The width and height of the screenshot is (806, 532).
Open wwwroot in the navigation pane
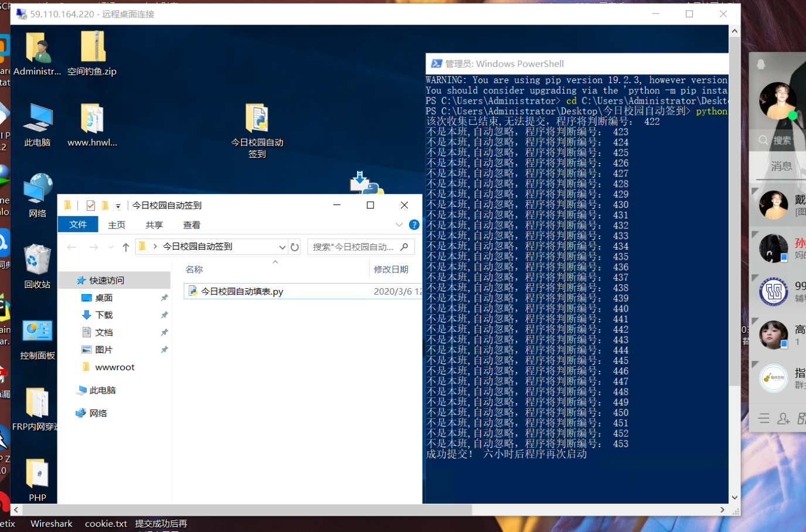(114, 367)
